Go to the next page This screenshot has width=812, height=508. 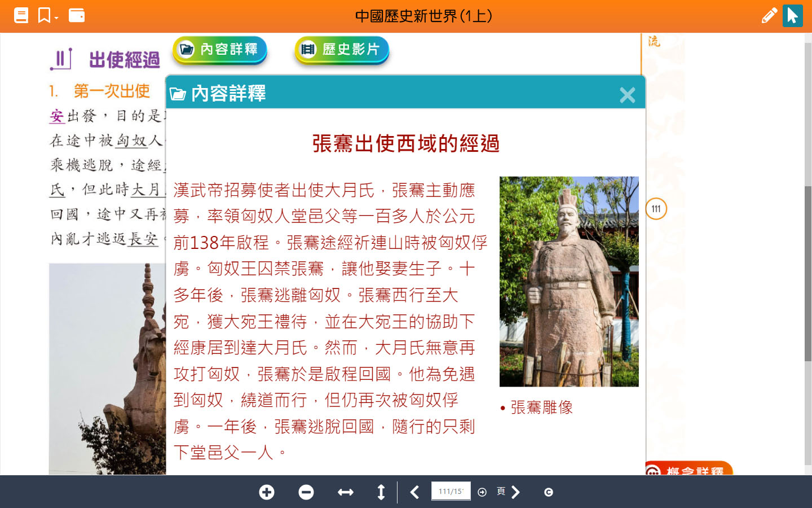pos(515,492)
